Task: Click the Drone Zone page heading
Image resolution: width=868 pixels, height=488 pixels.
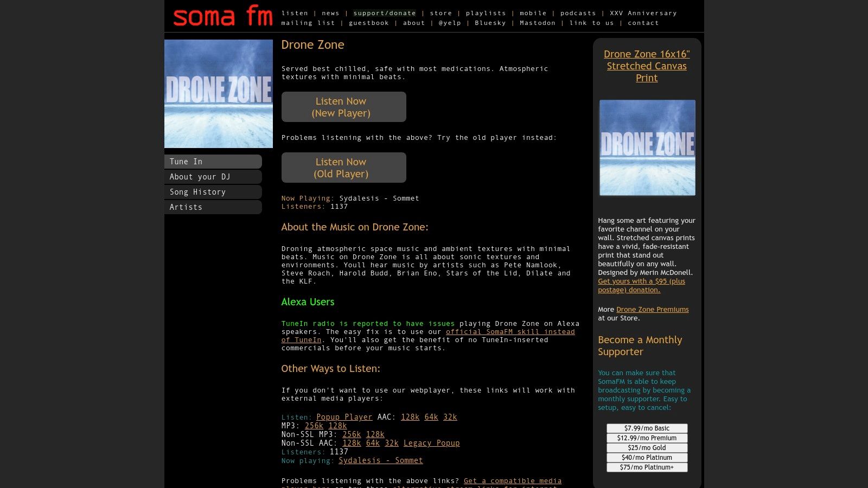Action: click(312, 45)
